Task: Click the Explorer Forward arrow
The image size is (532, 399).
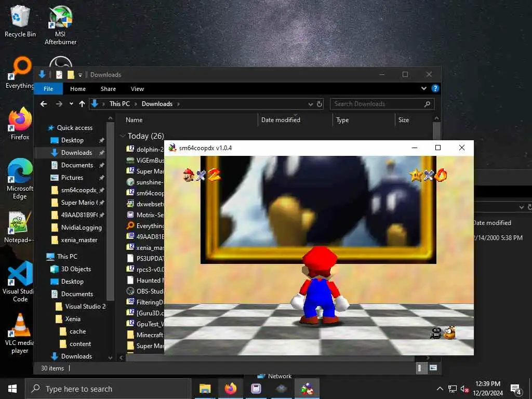Action: (59, 104)
